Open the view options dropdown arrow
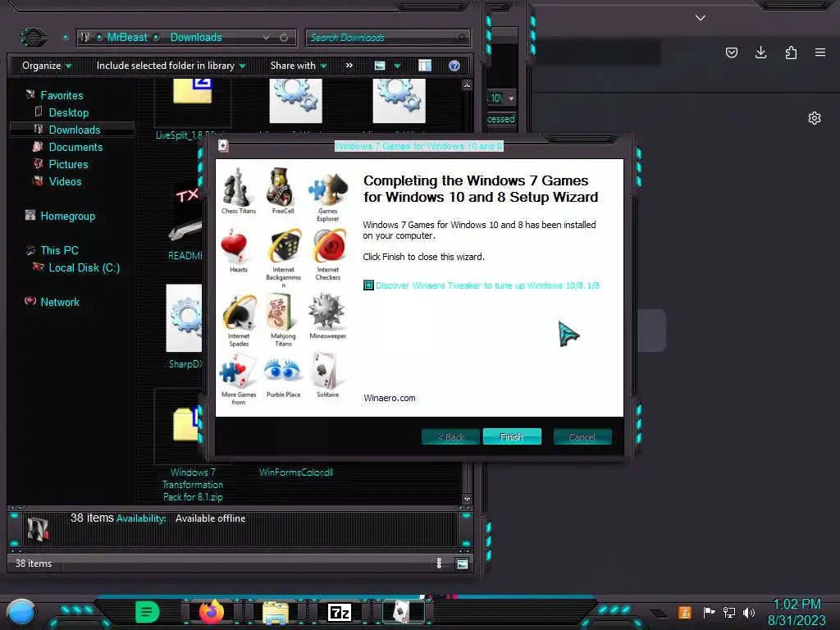 click(x=398, y=66)
